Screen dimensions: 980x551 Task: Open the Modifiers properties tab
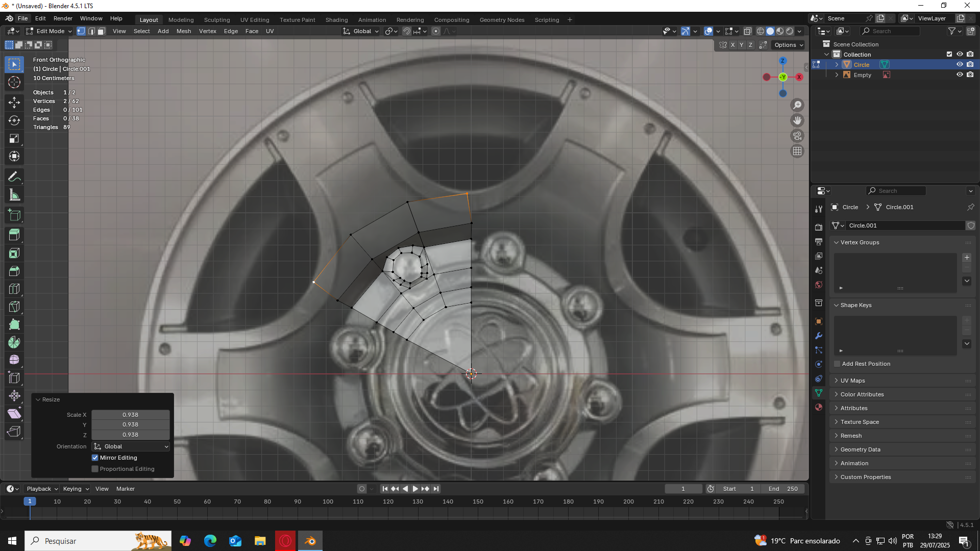819,336
